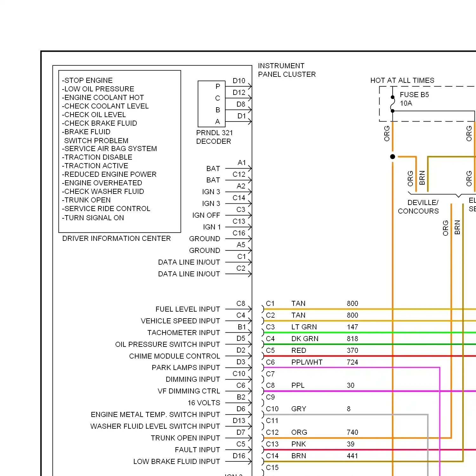Select the "PRNDL 321" decoder label
Viewport: 476px width, 476px height.
point(215,133)
